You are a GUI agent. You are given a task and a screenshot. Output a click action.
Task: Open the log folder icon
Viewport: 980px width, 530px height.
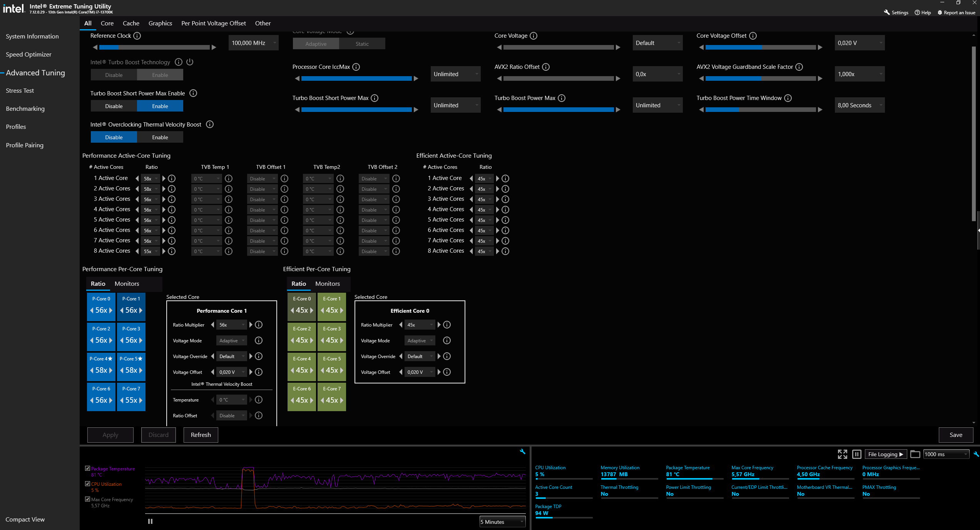pos(915,454)
